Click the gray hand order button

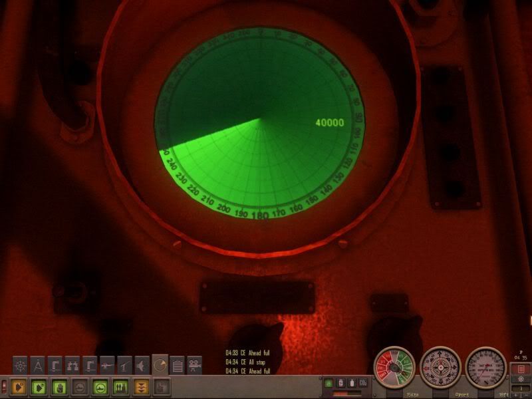point(162,387)
